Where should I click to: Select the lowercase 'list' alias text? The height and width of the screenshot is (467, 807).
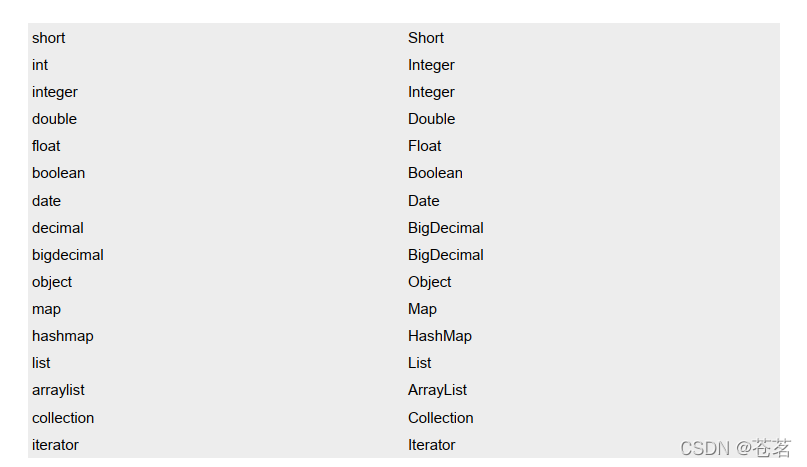41,363
